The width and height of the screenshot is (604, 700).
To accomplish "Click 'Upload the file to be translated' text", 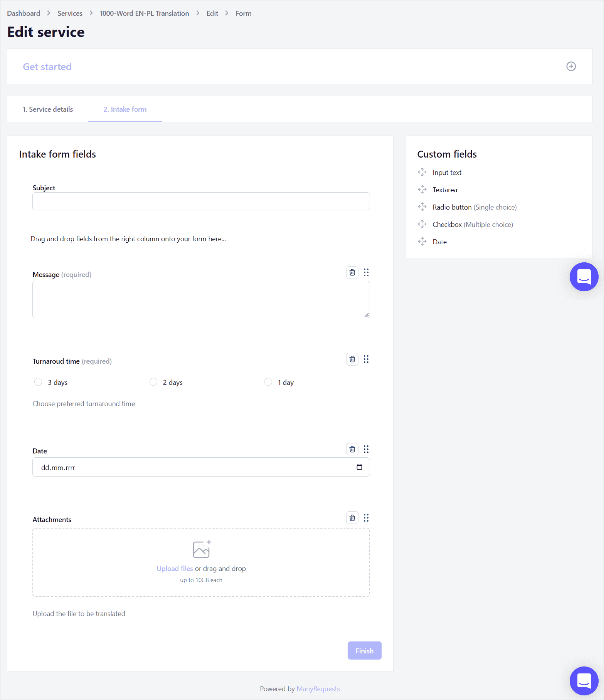I will (x=79, y=614).
